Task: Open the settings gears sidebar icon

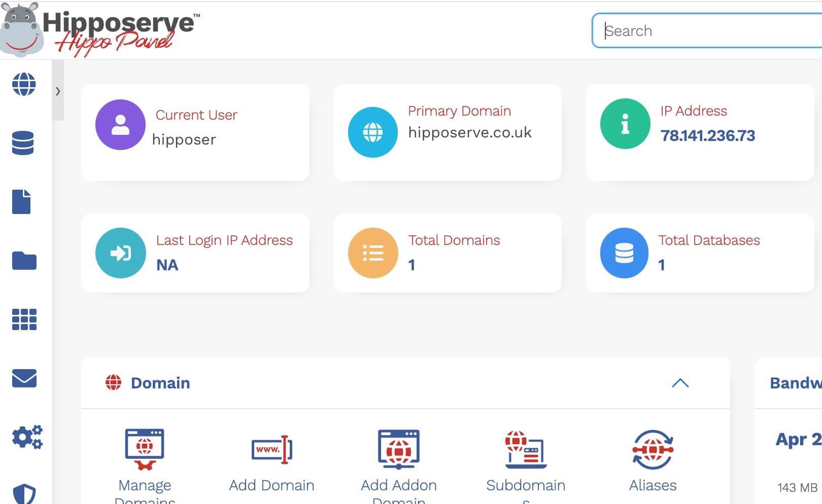Action: (27, 437)
